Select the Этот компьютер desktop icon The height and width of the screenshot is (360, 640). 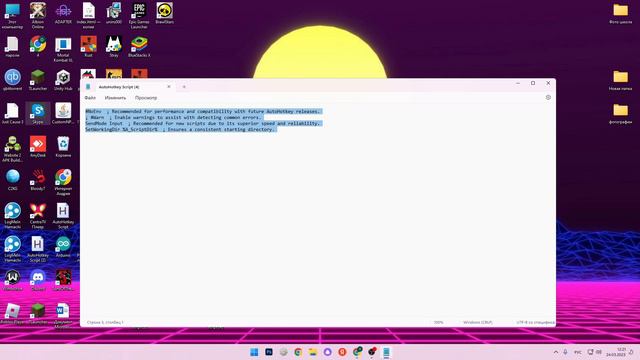click(x=13, y=16)
